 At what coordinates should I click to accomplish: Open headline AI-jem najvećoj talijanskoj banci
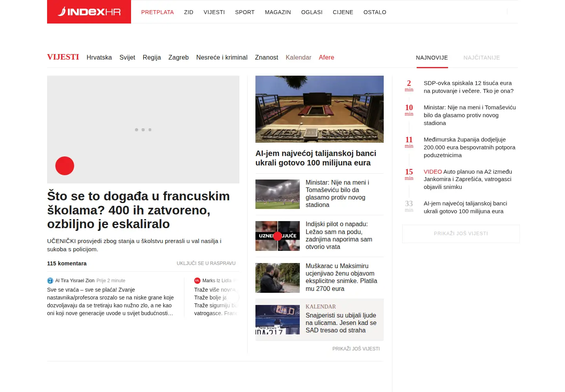[x=316, y=158]
